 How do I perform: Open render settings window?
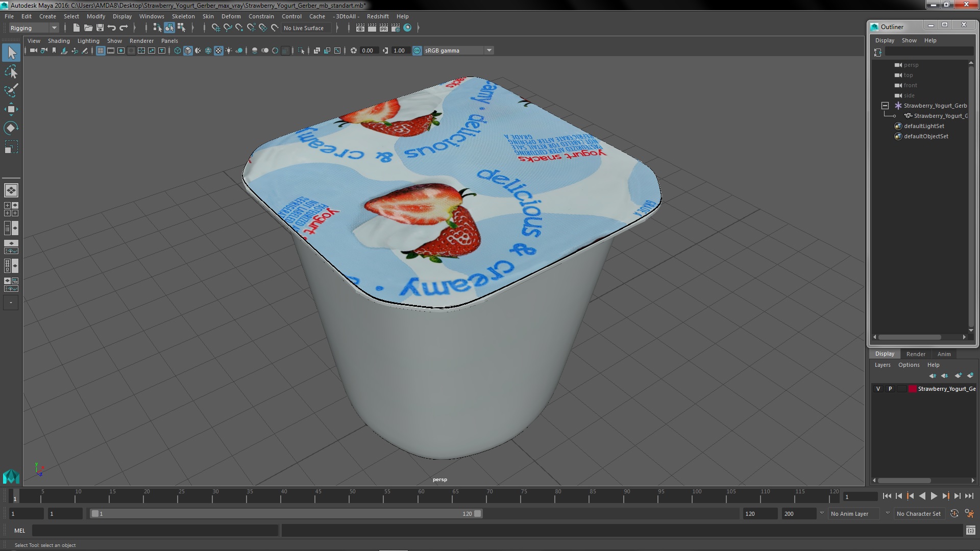(x=396, y=28)
